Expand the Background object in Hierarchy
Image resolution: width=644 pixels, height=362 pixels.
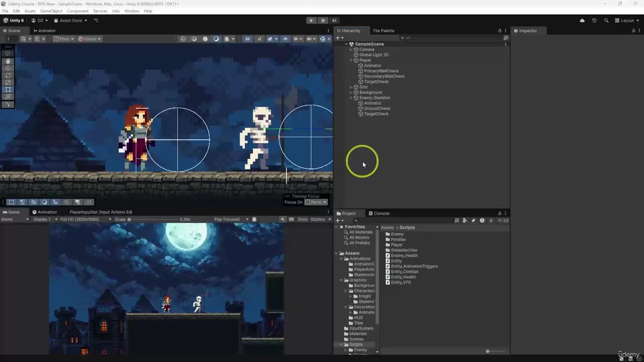tap(351, 93)
